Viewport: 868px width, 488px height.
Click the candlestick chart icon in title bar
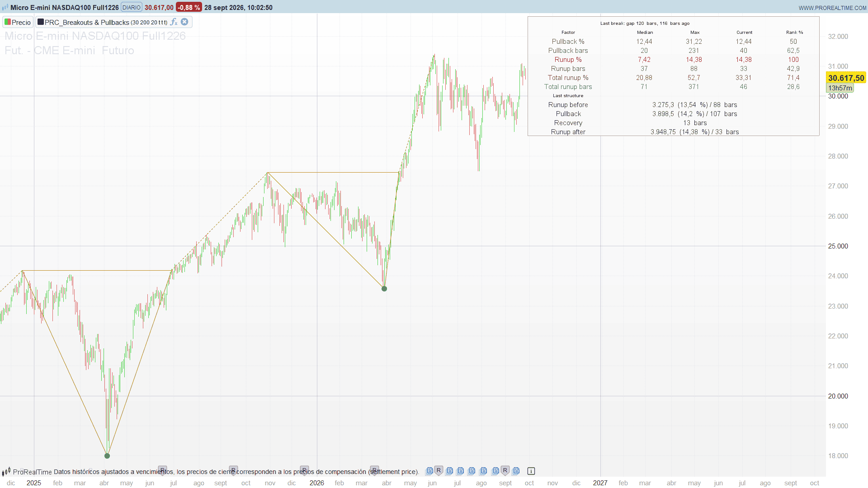[5, 7]
